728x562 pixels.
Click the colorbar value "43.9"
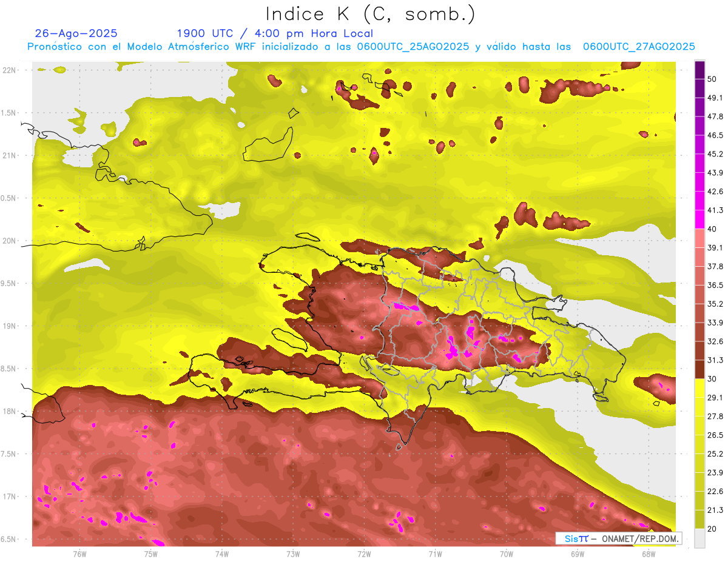point(715,173)
